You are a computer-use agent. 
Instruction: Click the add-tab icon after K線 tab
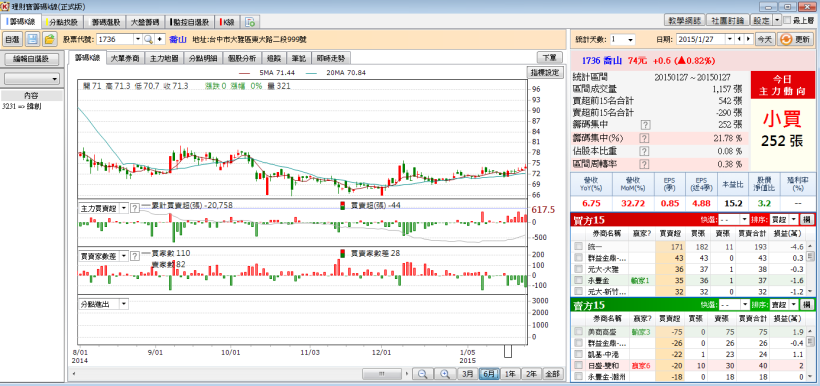pyautogui.click(x=250, y=22)
